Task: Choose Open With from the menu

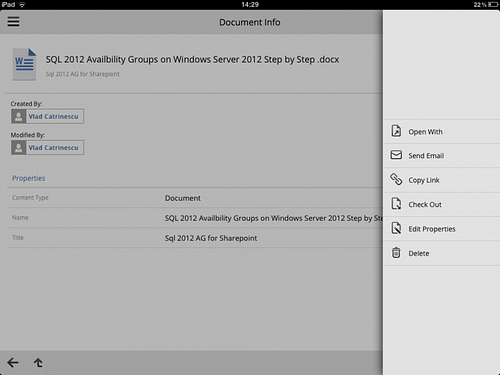Action: (441, 131)
